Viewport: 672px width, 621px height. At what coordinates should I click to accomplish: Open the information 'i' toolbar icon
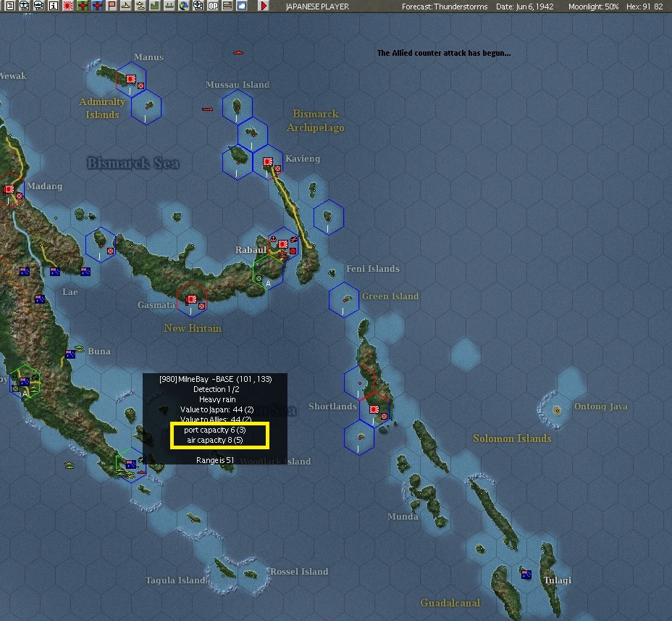54,6
